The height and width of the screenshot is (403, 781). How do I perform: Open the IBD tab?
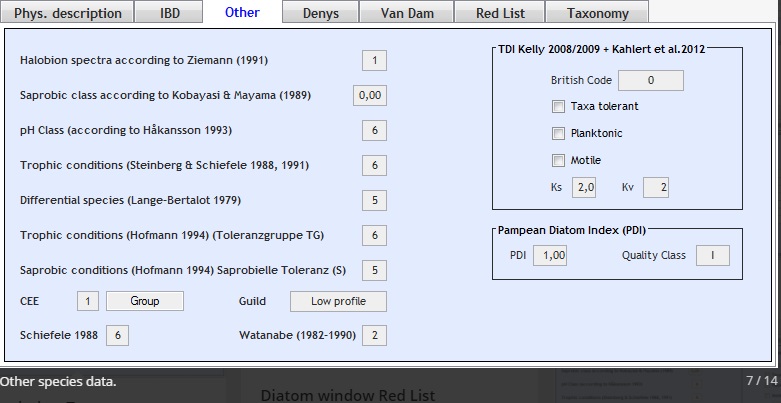tap(171, 13)
